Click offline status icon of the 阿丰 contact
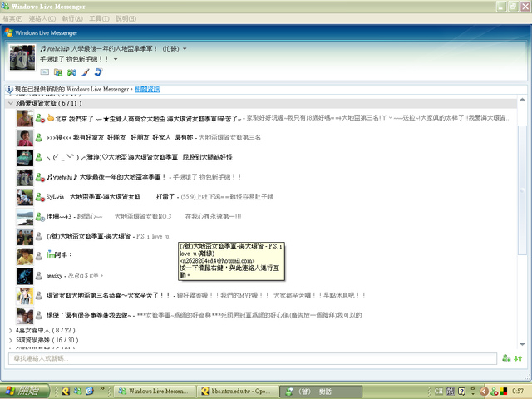 pyautogui.click(x=39, y=256)
